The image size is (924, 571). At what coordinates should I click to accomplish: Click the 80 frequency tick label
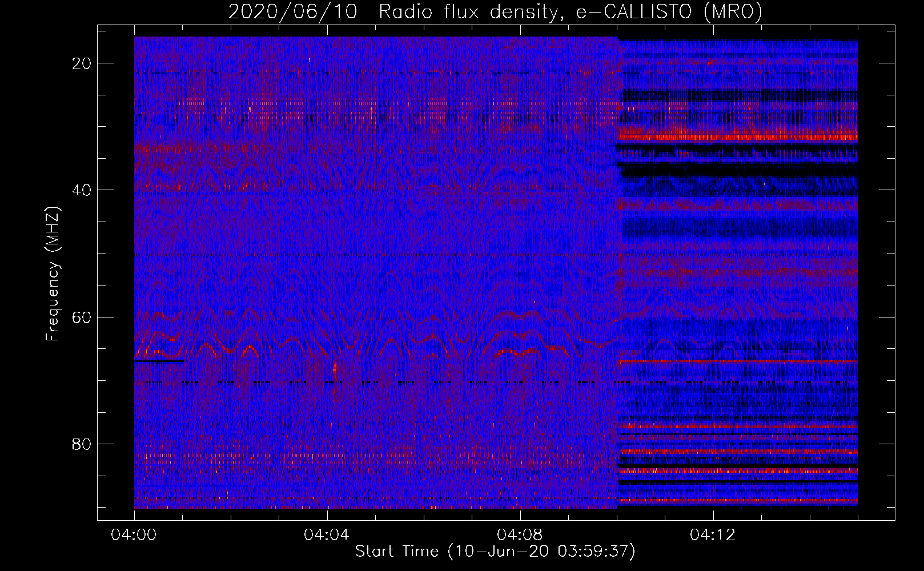(82, 444)
